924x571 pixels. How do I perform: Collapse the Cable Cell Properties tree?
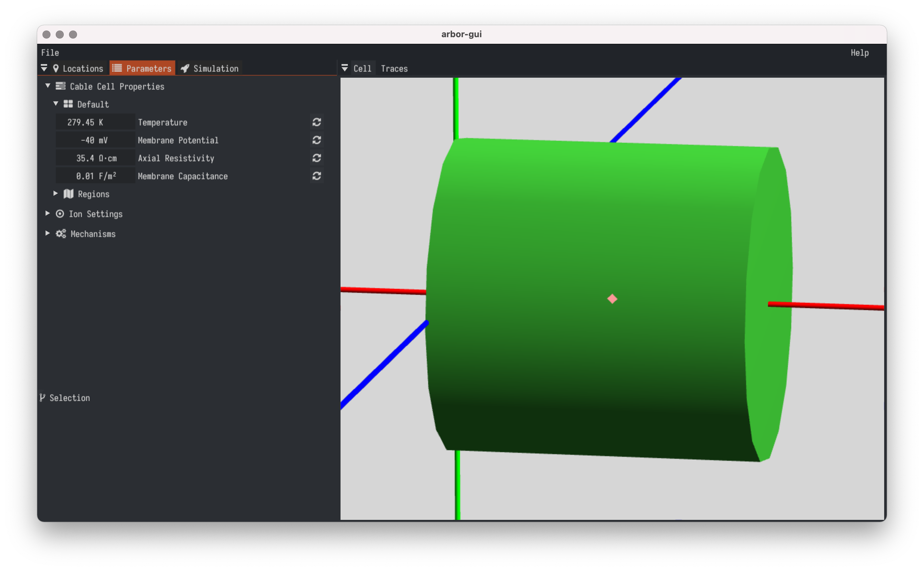point(48,86)
